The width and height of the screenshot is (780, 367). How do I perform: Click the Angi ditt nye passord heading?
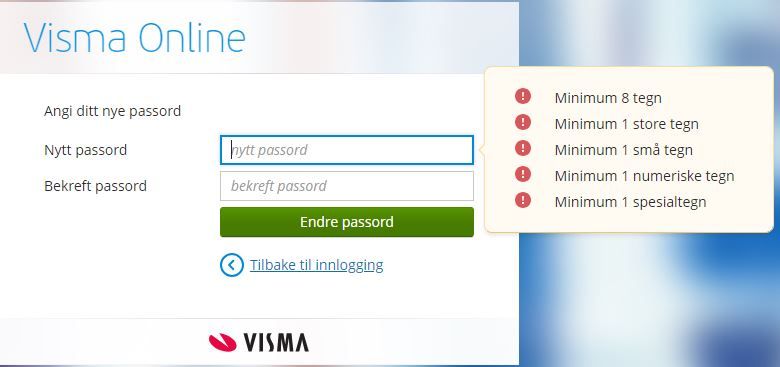pyautogui.click(x=112, y=111)
